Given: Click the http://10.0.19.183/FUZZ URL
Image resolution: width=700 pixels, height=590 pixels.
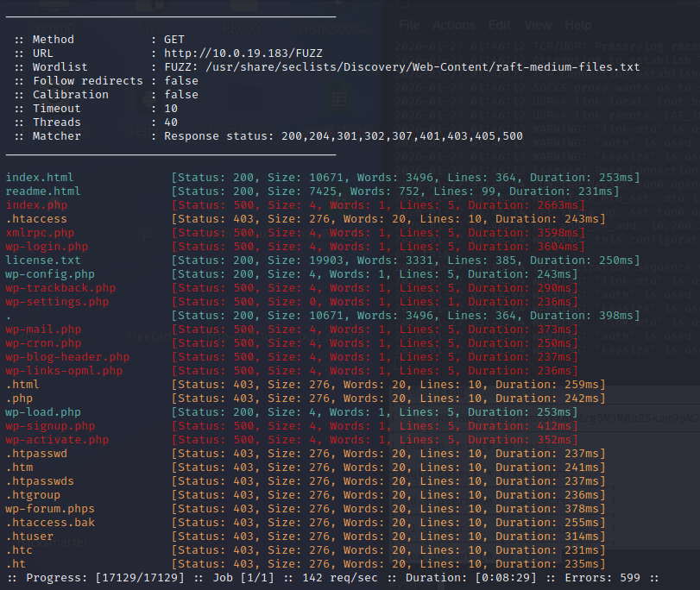Looking at the screenshot, I should coord(243,53).
